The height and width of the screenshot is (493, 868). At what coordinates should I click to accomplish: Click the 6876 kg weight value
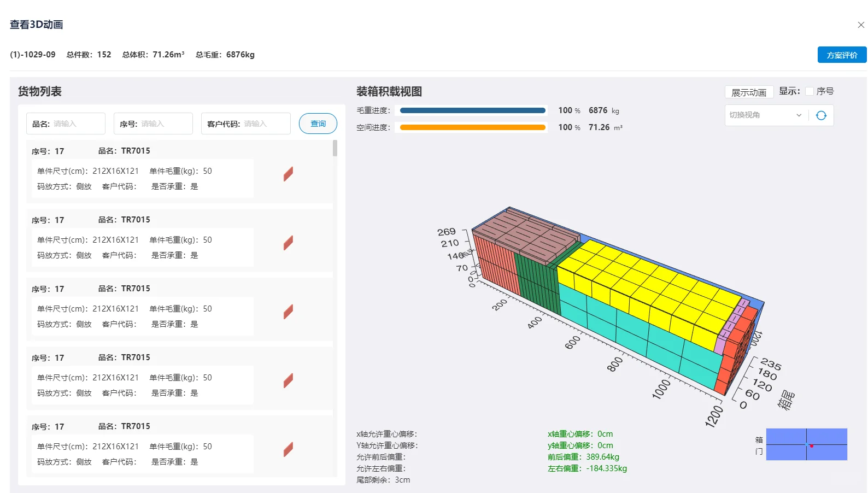[604, 110]
